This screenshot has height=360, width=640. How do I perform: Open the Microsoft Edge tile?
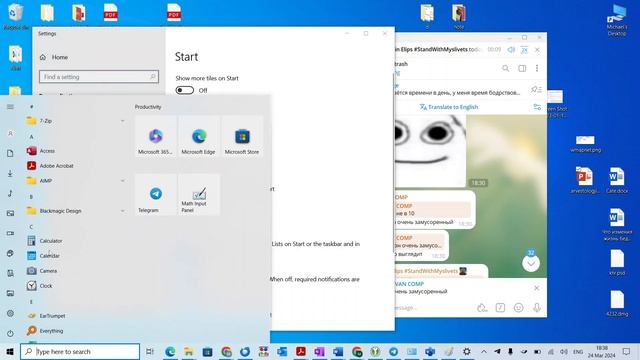[x=199, y=137]
